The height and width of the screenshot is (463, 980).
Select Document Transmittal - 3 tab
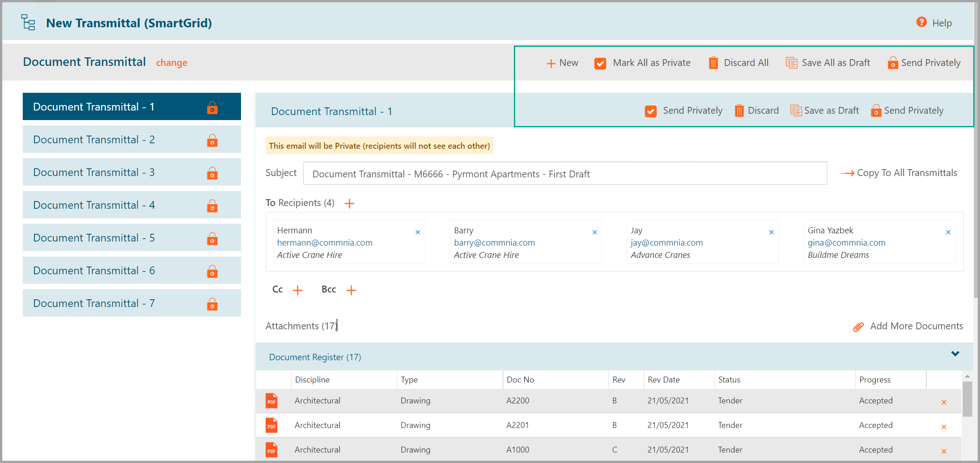(132, 172)
